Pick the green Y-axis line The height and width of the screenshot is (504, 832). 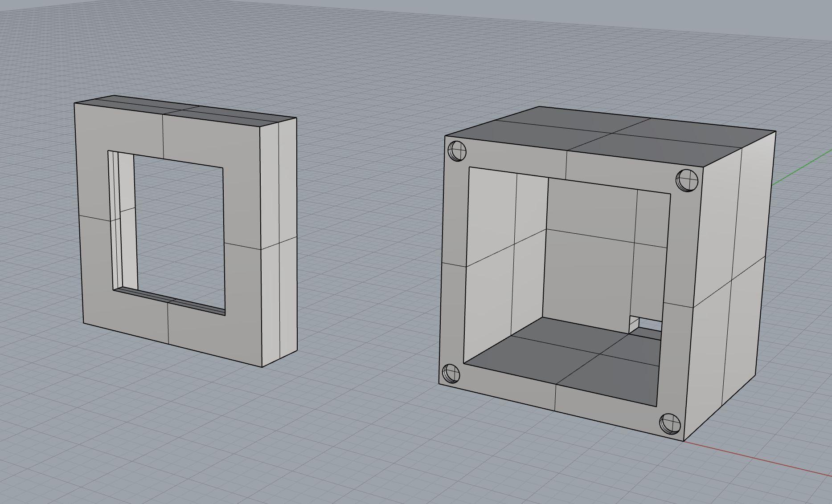point(803,167)
